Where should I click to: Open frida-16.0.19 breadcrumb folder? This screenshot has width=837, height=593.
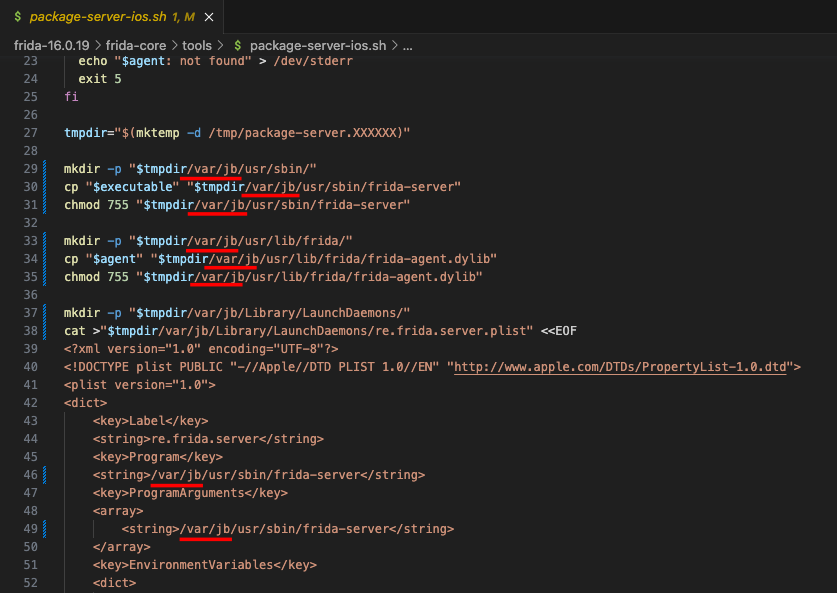click(x=52, y=46)
